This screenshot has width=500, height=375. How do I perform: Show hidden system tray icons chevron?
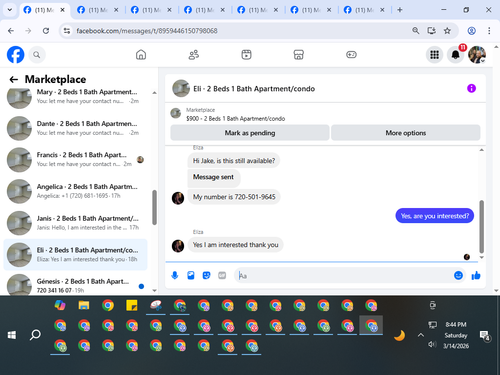click(421, 335)
